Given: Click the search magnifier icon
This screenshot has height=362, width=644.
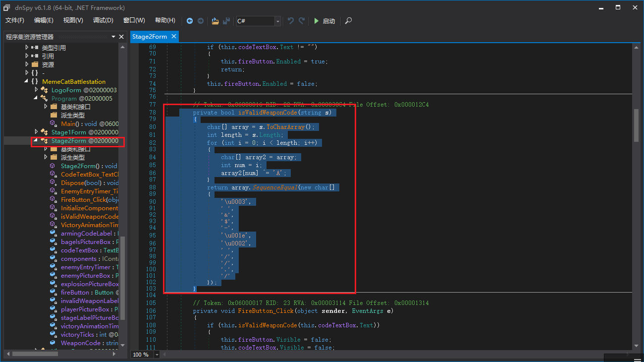Looking at the screenshot, I should coord(349,21).
